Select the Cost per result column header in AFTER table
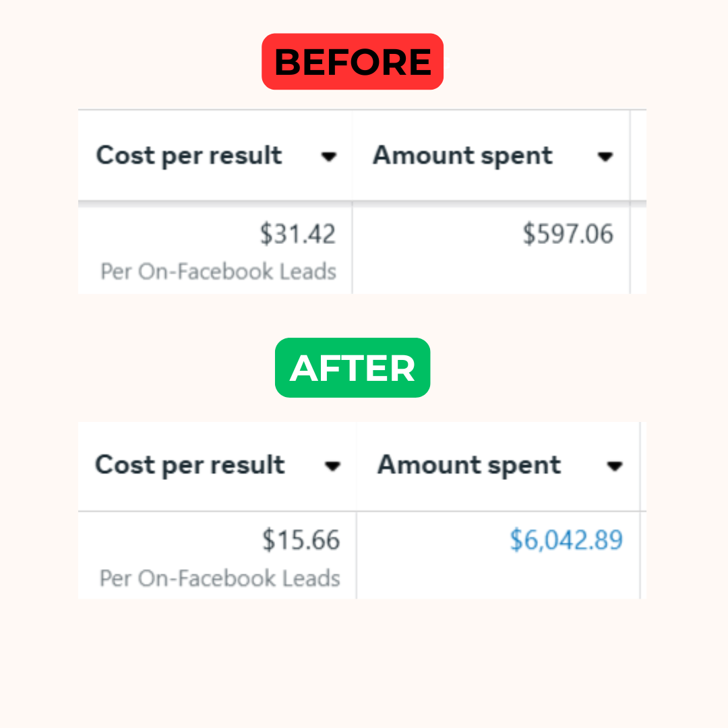728x728 pixels. point(190,465)
